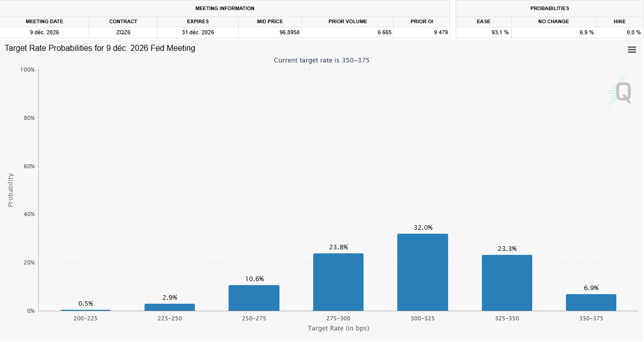Select the 350–375 bar showing 6.9%

[x=591, y=302]
